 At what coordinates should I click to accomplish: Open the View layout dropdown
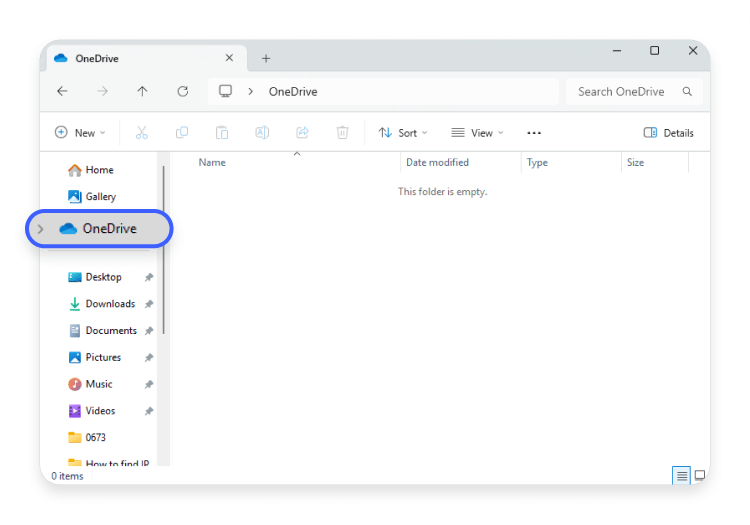[477, 132]
